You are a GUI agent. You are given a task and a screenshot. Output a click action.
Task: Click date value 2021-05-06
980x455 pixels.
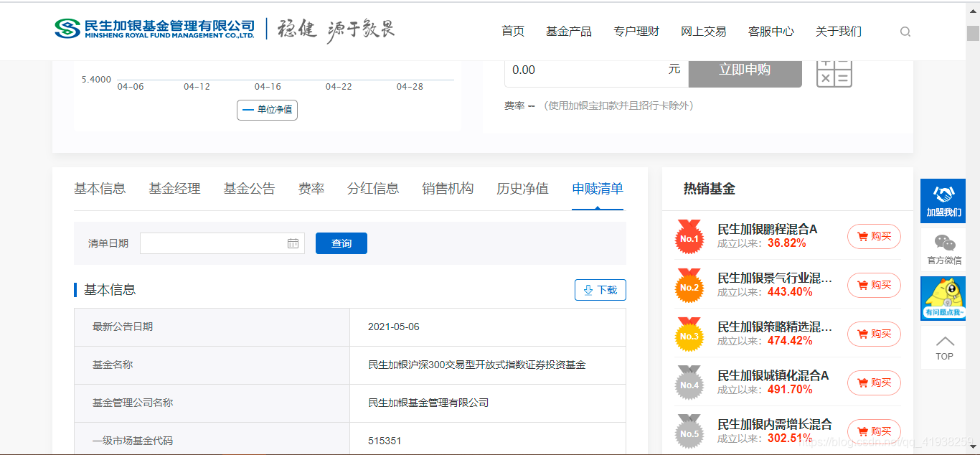click(394, 327)
